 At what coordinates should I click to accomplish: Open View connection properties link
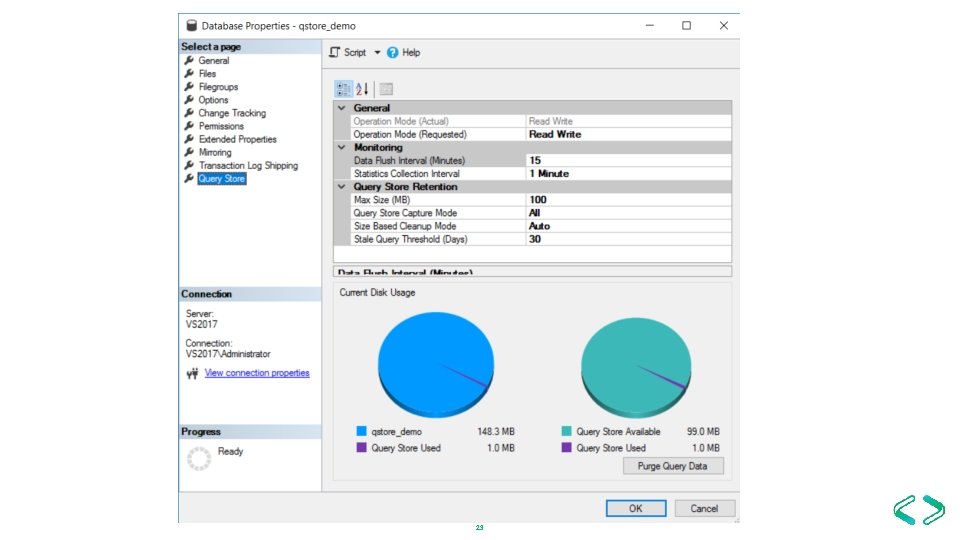tap(257, 373)
